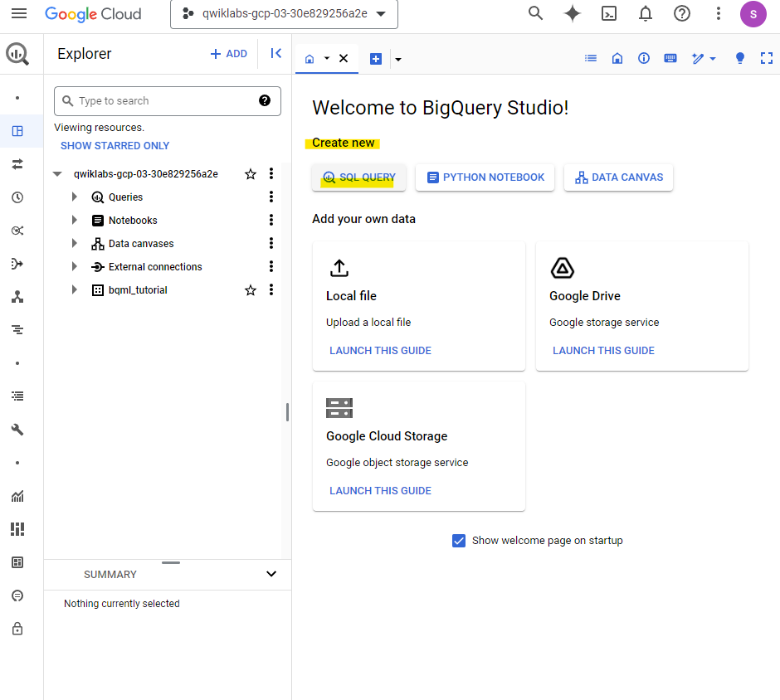Create a new DATA CANVAS
This screenshot has width=780, height=700.
click(x=618, y=177)
